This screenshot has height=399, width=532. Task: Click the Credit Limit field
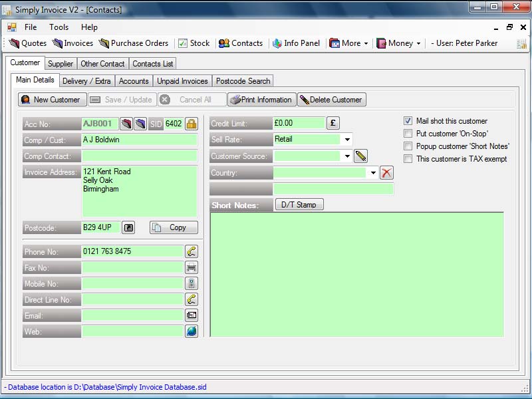coord(299,123)
